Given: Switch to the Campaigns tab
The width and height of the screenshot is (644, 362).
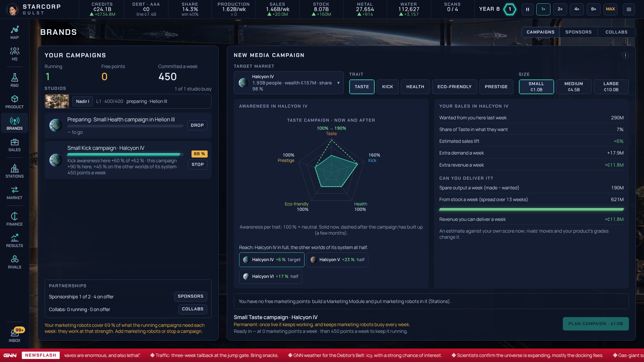Looking at the screenshot, I should point(540,32).
